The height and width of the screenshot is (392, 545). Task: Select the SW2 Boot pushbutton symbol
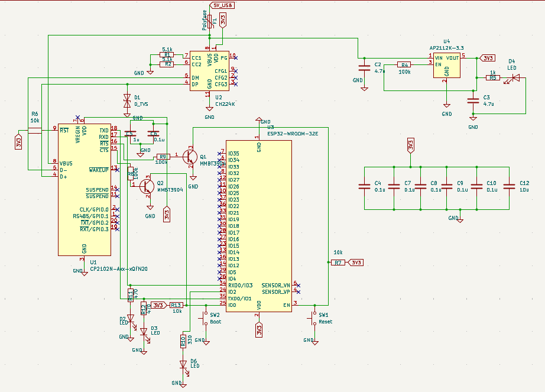click(x=205, y=318)
